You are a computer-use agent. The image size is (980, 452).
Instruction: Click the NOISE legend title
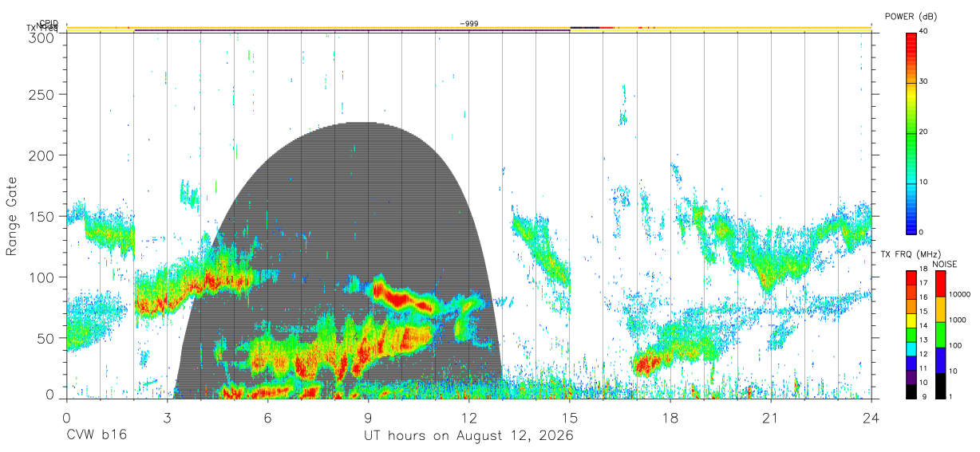point(945,264)
